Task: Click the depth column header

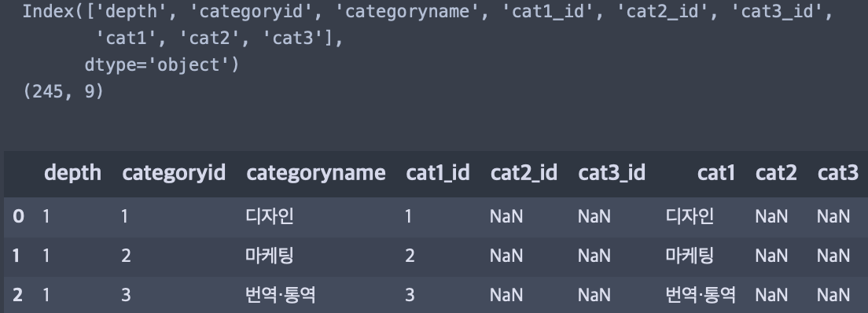Action: tap(72, 173)
